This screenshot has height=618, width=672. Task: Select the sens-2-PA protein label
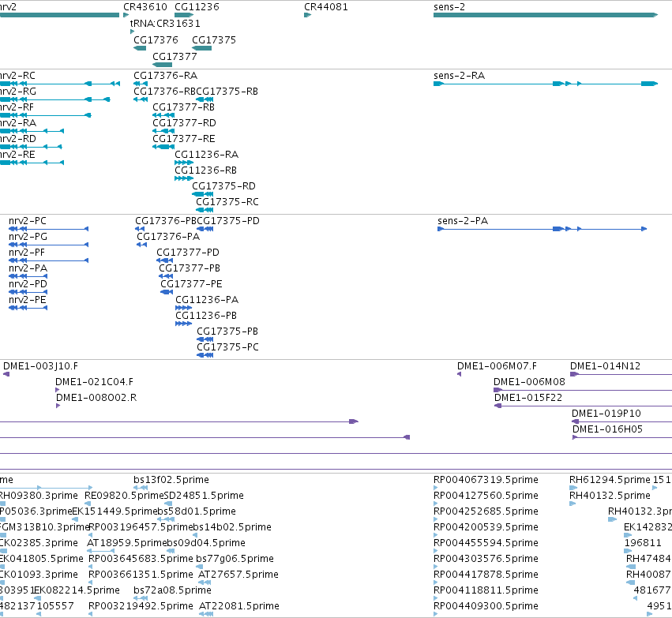coord(463,221)
